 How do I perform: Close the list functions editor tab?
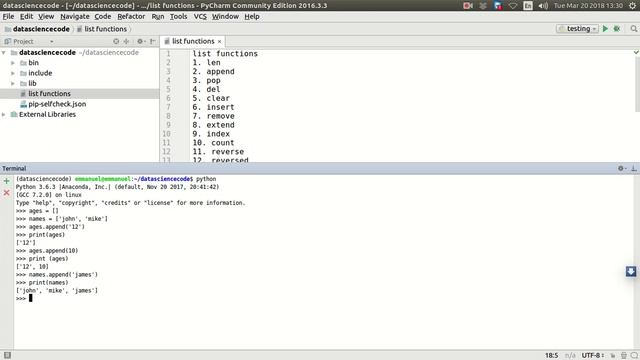[x=219, y=42]
